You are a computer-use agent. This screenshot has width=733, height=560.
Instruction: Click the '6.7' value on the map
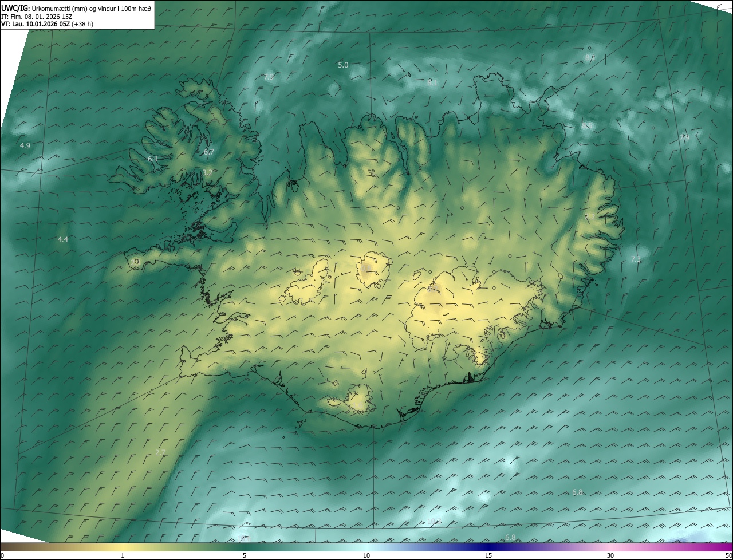208,152
